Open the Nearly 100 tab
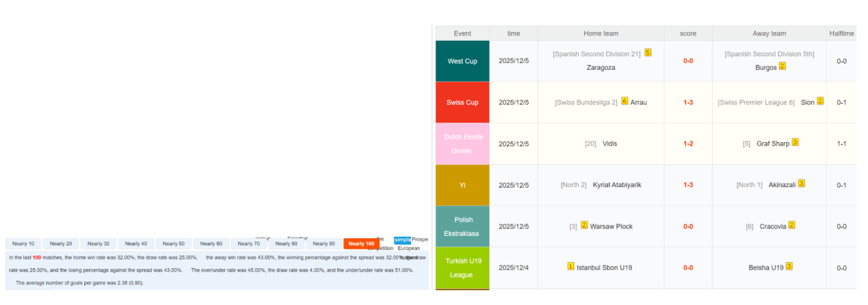 click(x=361, y=244)
